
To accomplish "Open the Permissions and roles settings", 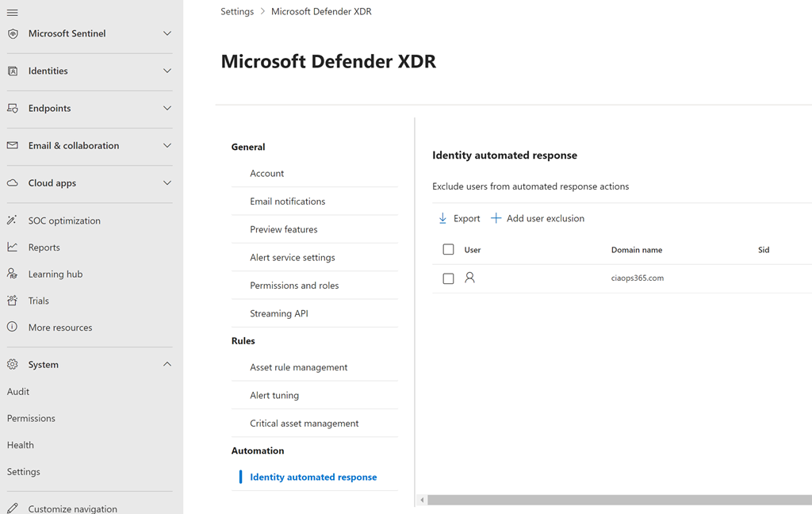I will 294,286.
